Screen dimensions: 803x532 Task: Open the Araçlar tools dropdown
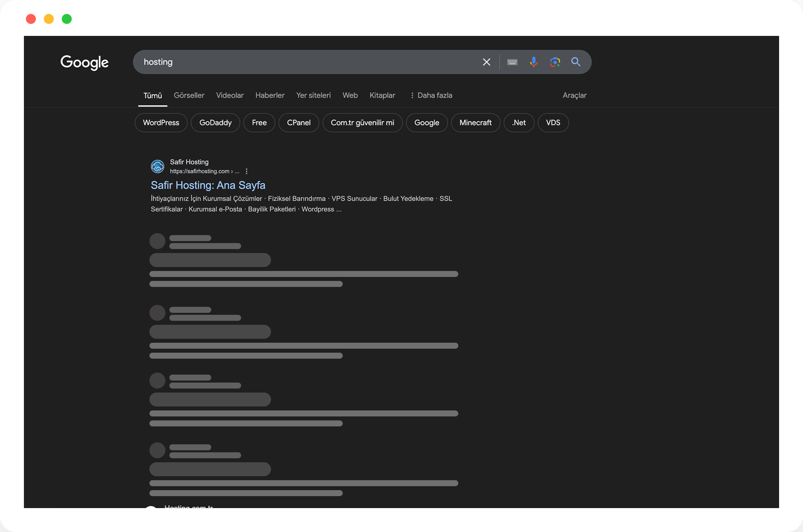574,95
